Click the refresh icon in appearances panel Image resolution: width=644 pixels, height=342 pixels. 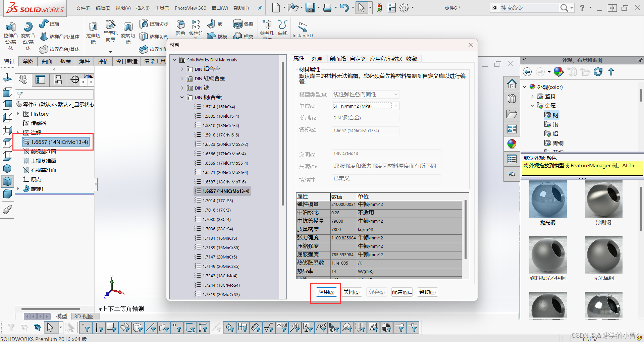(x=598, y=72)
